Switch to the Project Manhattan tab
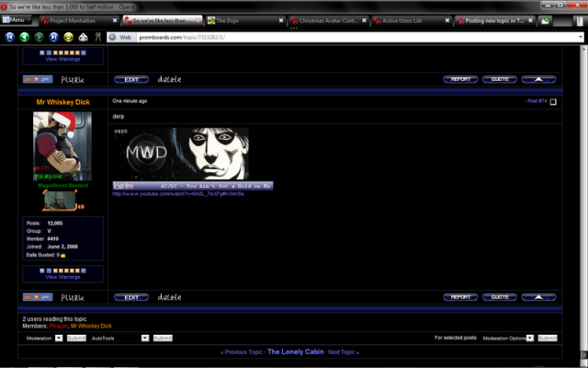The height and width of the screenshot is (368, 588). point(78,19)
